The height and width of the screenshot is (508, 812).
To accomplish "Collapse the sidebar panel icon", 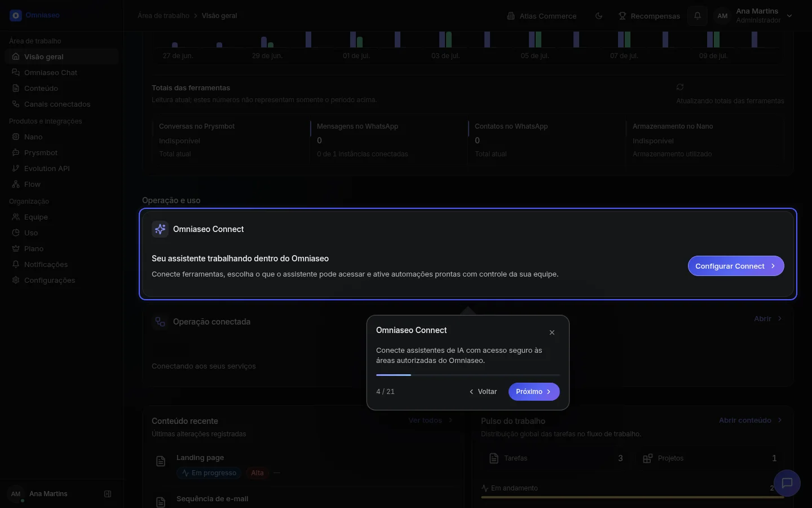I will tap(108, 494).
